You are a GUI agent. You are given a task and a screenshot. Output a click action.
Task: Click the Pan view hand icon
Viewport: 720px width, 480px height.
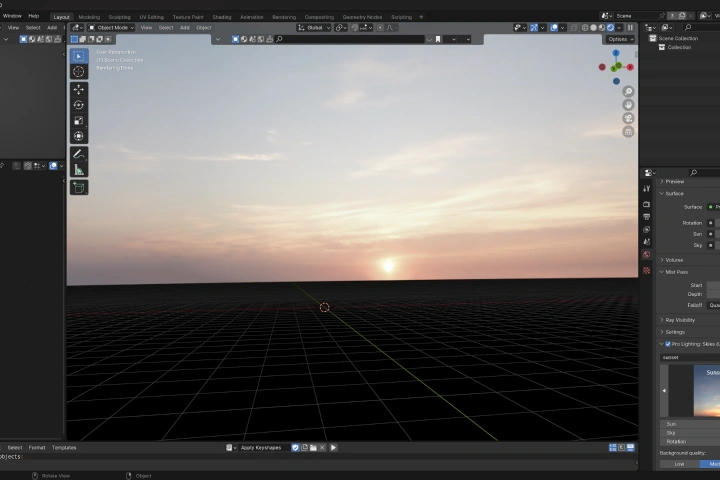pos(628,105)
